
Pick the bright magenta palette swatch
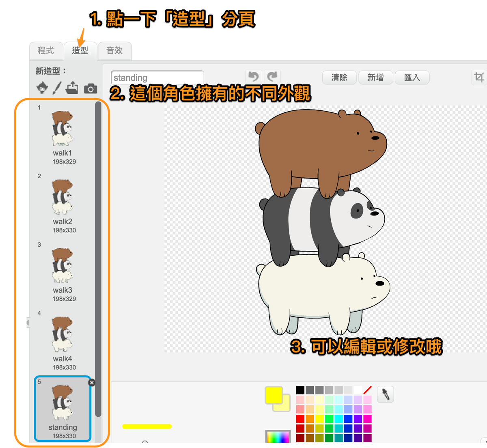coord(367,419)
